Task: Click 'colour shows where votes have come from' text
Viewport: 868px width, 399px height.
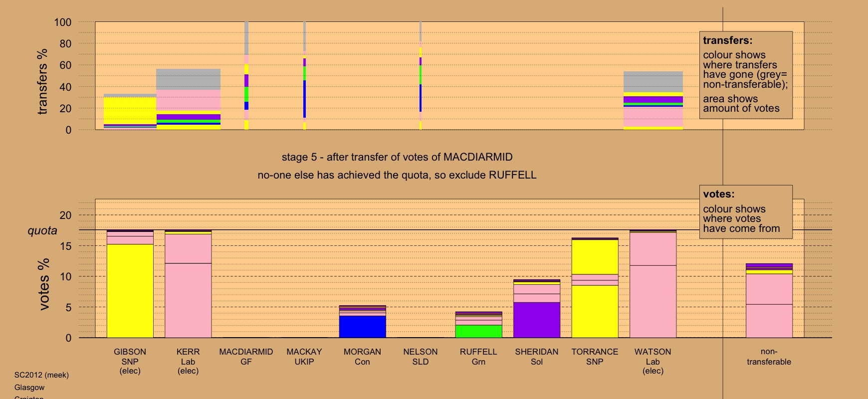Action: [x=741, y=219]
